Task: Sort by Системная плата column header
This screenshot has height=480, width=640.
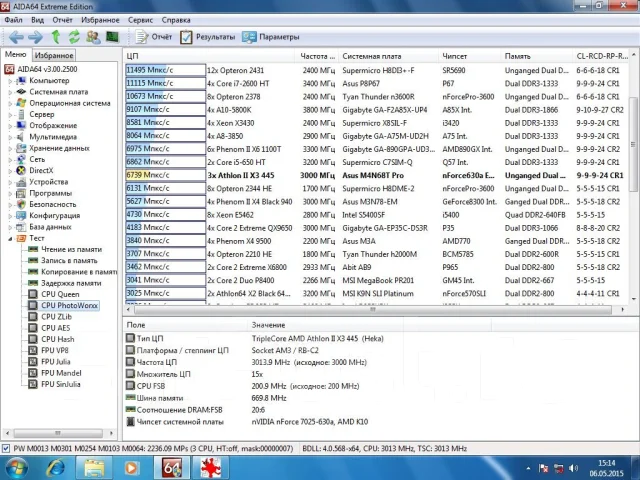Action: pyautogui.click(x=388, y=56)
